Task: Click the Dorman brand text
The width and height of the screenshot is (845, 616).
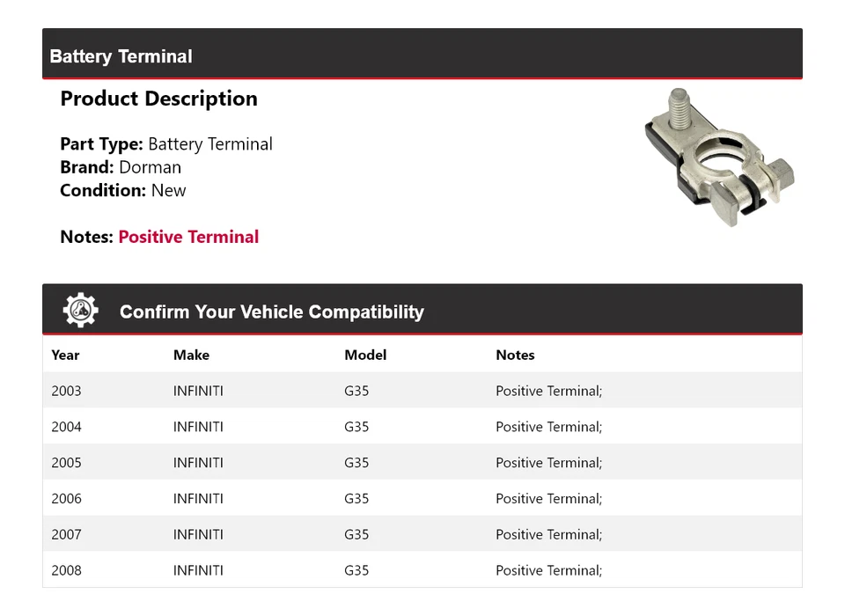Action: [x=150, y=167]
